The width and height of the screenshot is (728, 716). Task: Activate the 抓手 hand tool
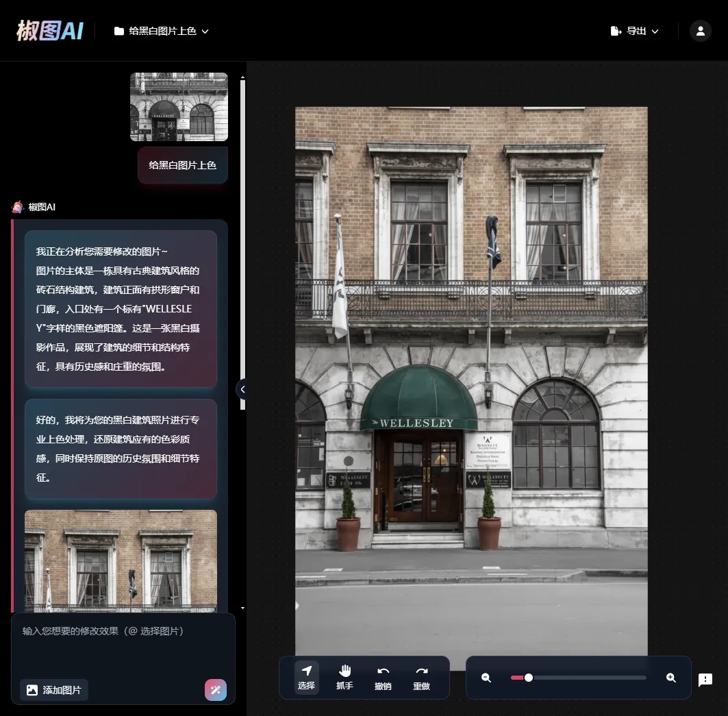pyautogui.click(x=344, y=678)
